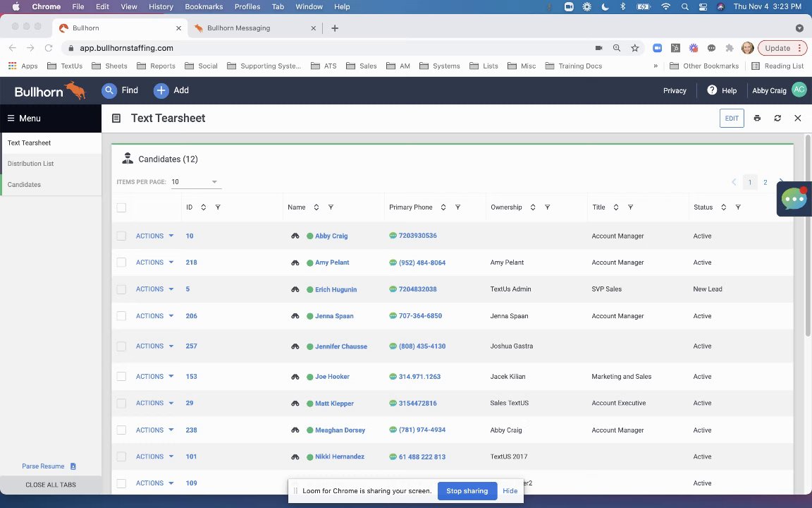
Task: Expand ACTIONS menu for ID 153
Action: click(154, 376)
